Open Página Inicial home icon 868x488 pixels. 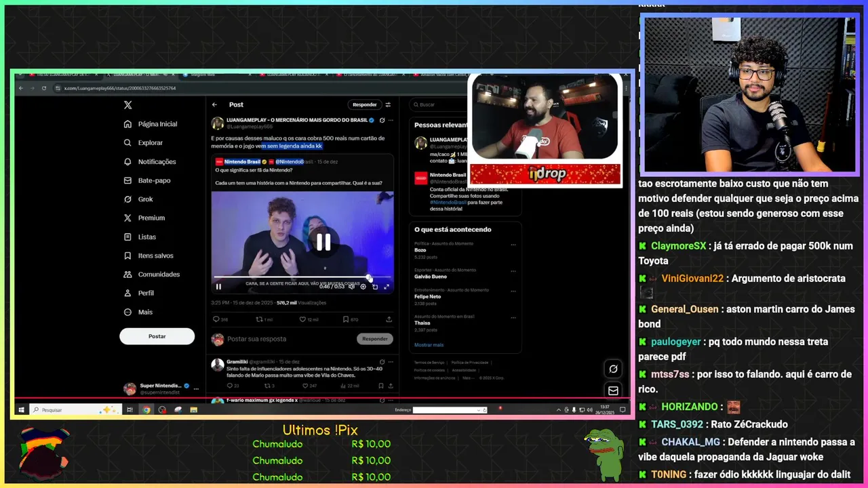click(x=127, y=124)
